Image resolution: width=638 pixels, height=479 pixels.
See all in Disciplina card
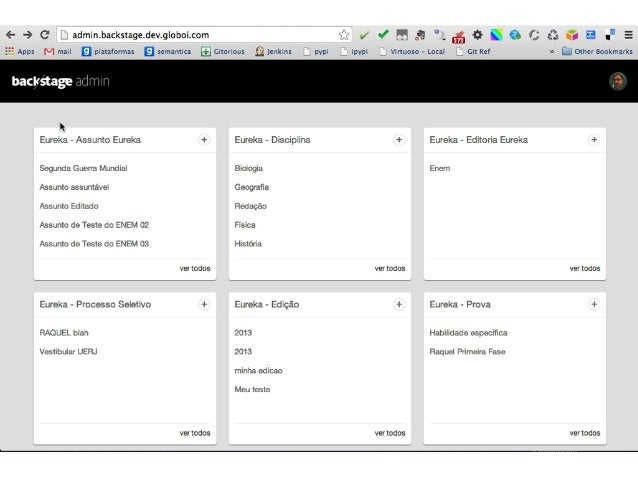[390, 269]
